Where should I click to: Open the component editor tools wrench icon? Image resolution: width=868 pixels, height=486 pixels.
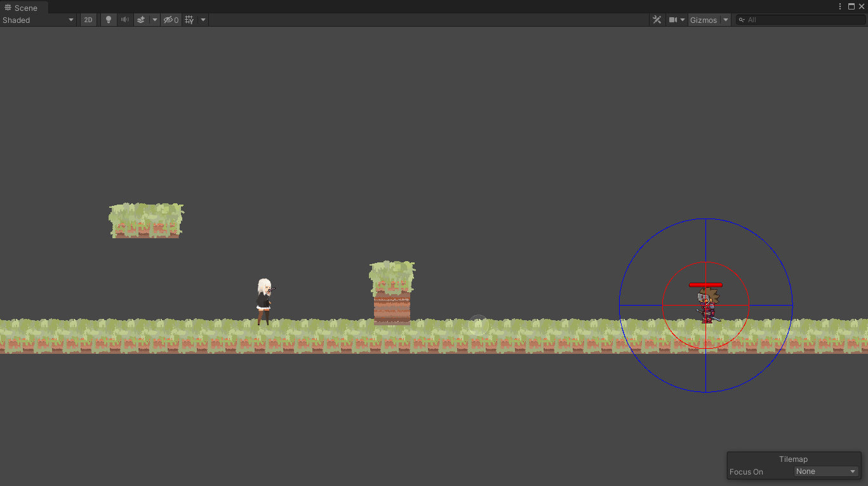(657, 20)
